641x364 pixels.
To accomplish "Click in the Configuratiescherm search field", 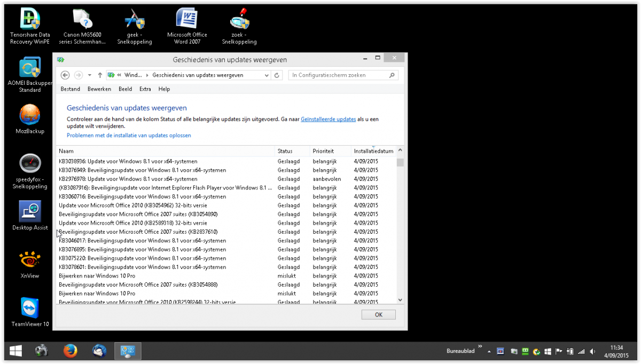I will tap(339, 75).
